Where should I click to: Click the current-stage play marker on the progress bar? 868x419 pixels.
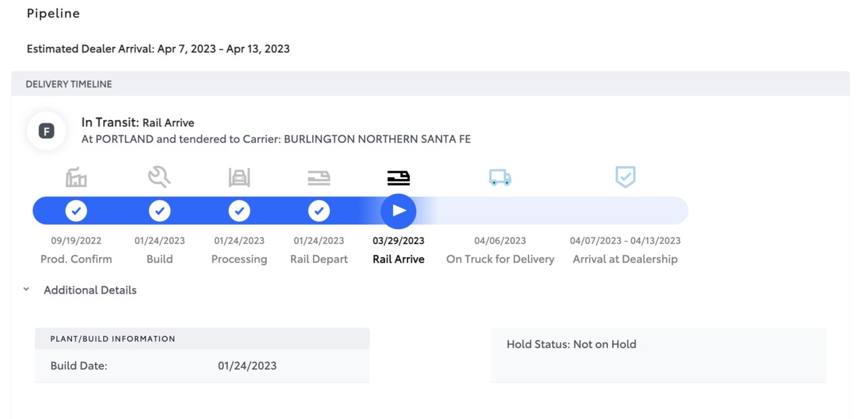pos(398,211)
